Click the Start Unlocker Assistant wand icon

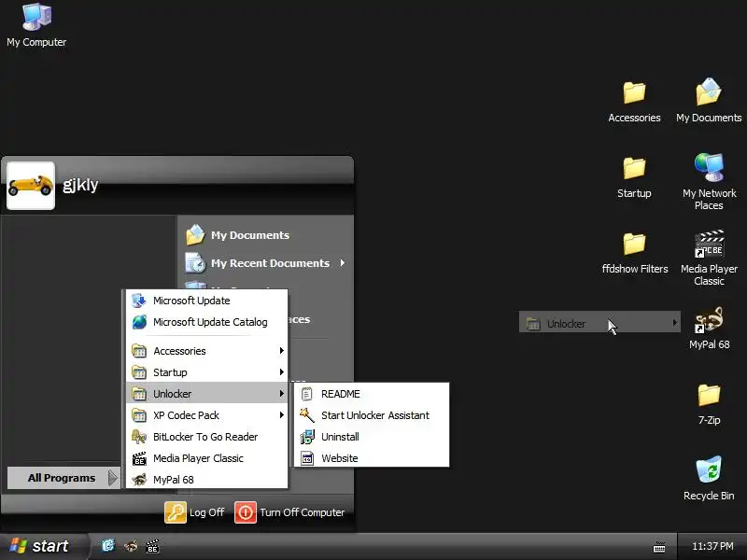307,415
